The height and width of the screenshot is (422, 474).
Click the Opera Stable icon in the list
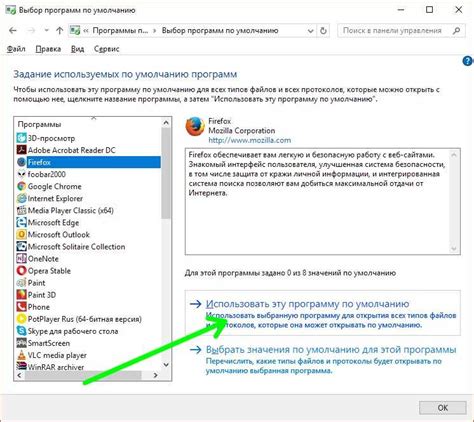(22, 271)
